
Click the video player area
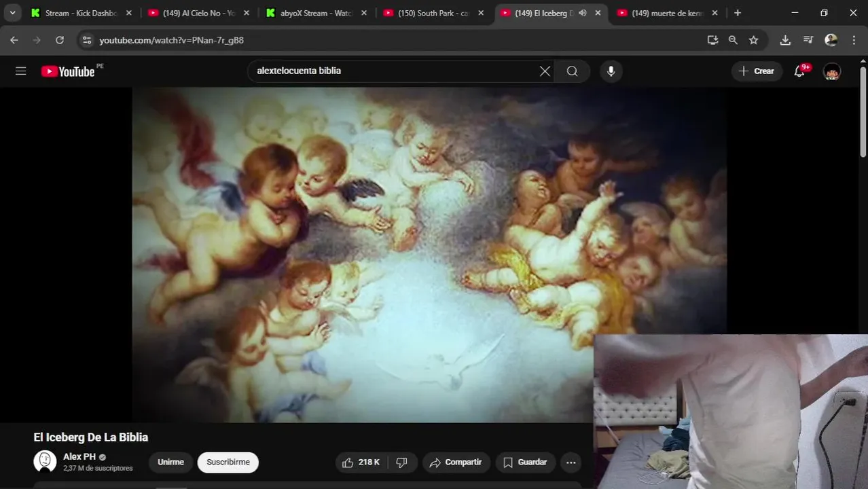coord(429,255)
